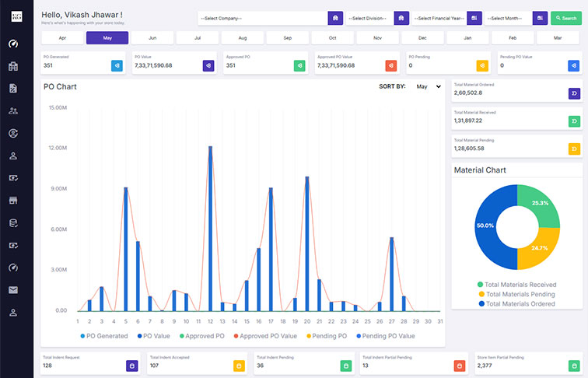Click the Apr month button
The image size is (588, 378).
coord(62,37)
